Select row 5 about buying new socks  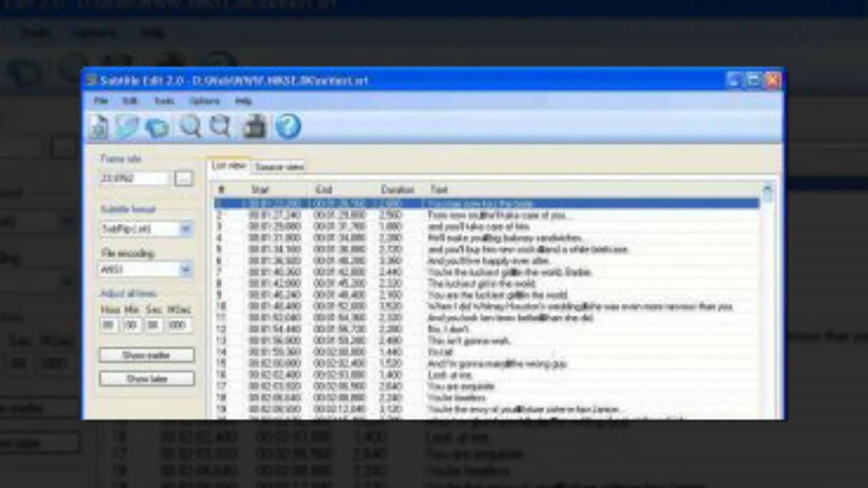click(x=486, y=249)
